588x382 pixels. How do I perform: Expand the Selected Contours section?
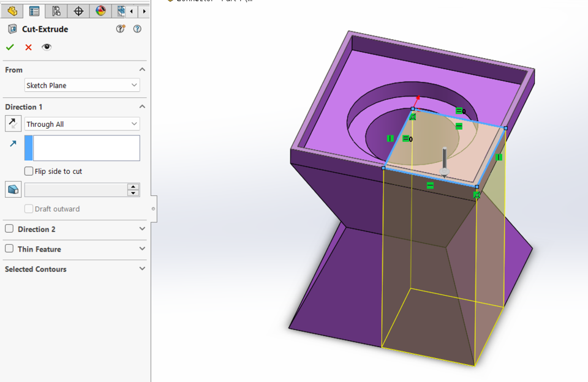point(141,269)
